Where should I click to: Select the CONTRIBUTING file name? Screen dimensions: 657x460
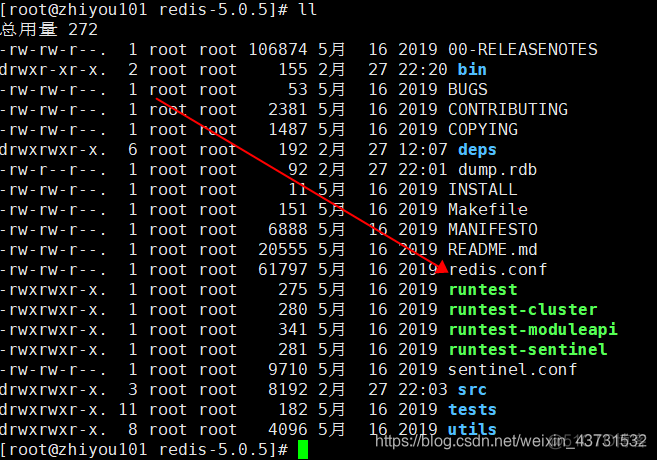(508, 109)
